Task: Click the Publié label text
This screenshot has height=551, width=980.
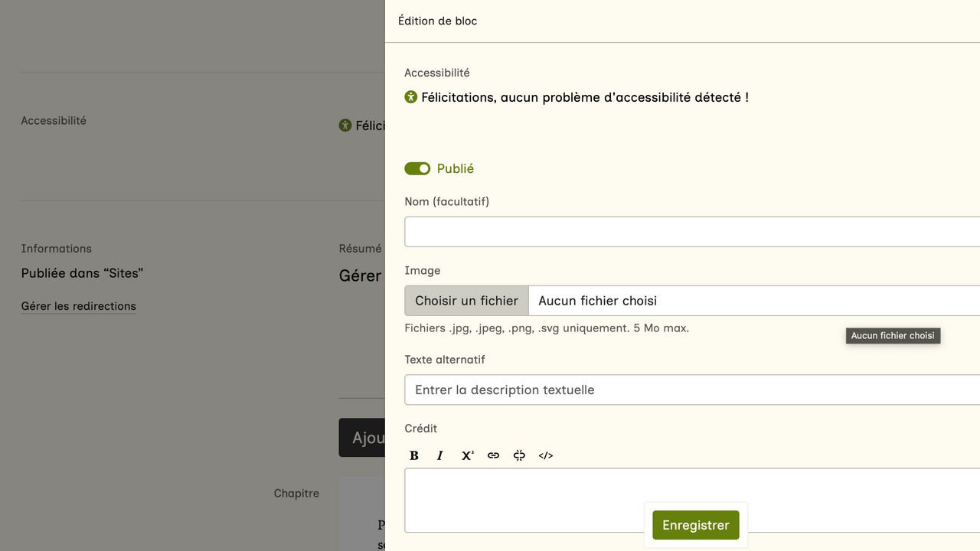Action: click(x=456, y=168)
